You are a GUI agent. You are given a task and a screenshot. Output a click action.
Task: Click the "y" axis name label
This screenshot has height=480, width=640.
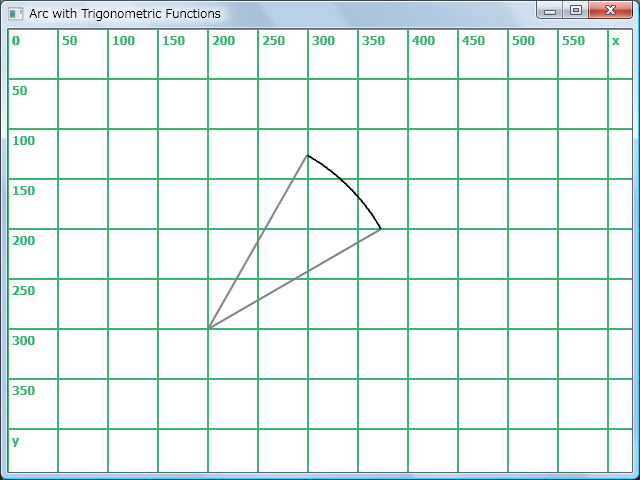coord(16,441)
